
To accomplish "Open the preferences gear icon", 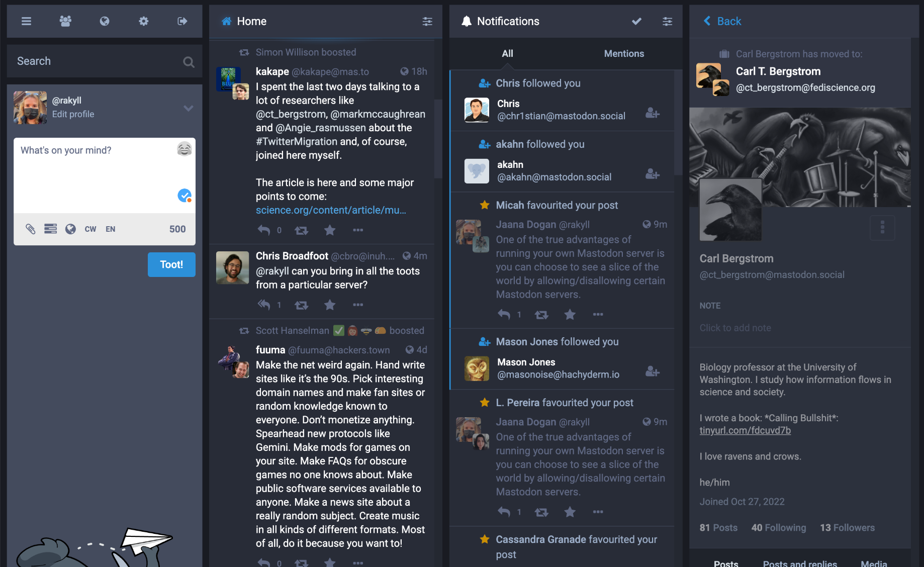I will click(143, 21).
